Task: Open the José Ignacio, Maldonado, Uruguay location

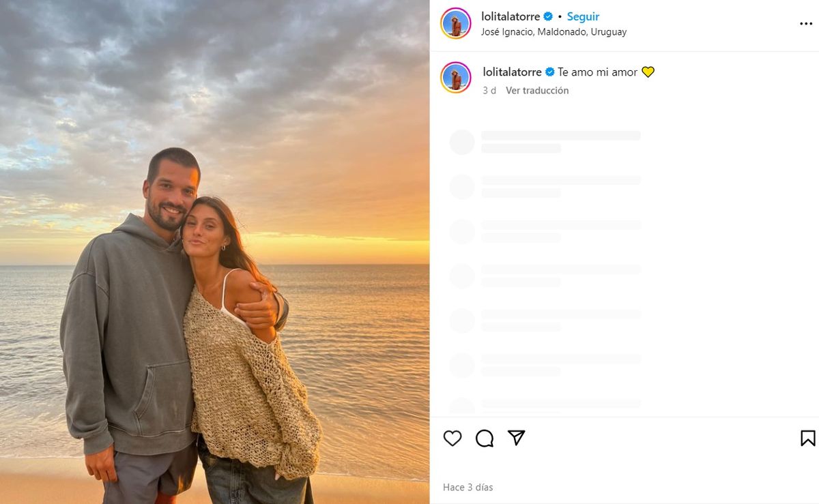Action: pyautogui.click(x=554, y=32)
